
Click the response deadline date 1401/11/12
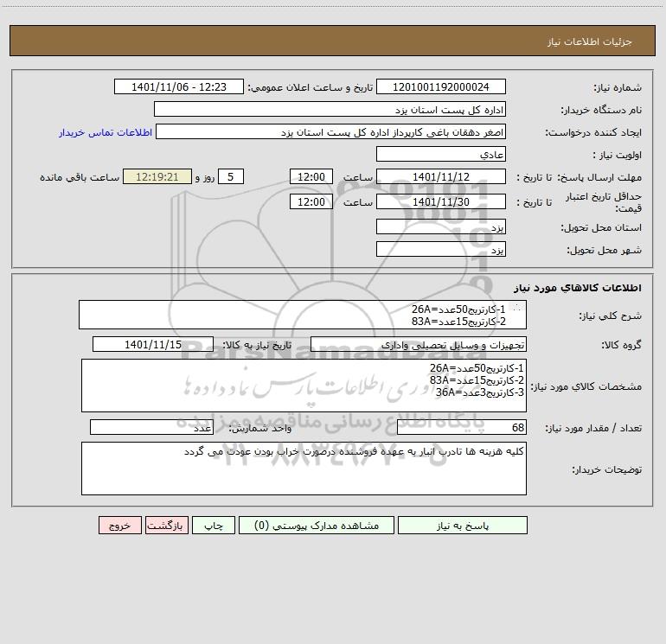point(441,176)
